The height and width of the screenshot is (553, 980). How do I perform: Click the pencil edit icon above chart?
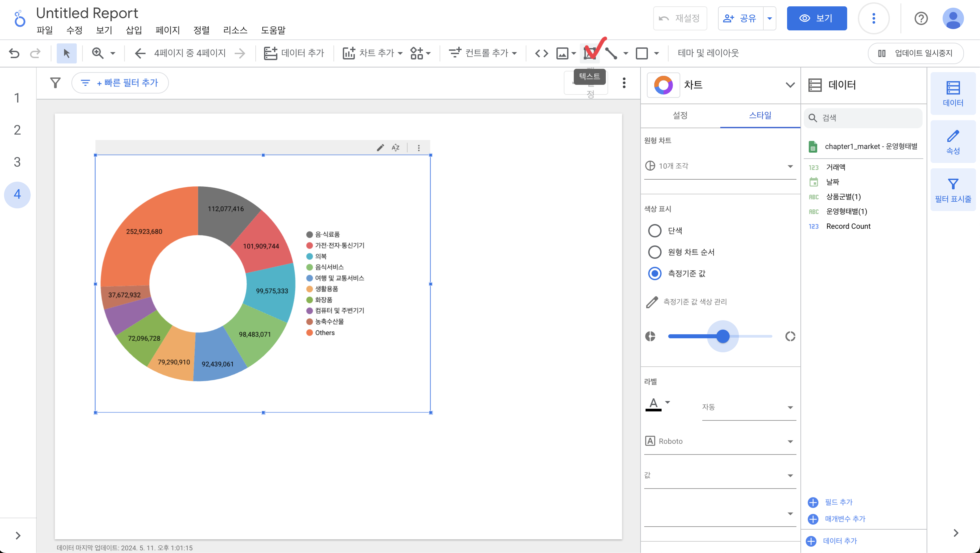(380, 148)
